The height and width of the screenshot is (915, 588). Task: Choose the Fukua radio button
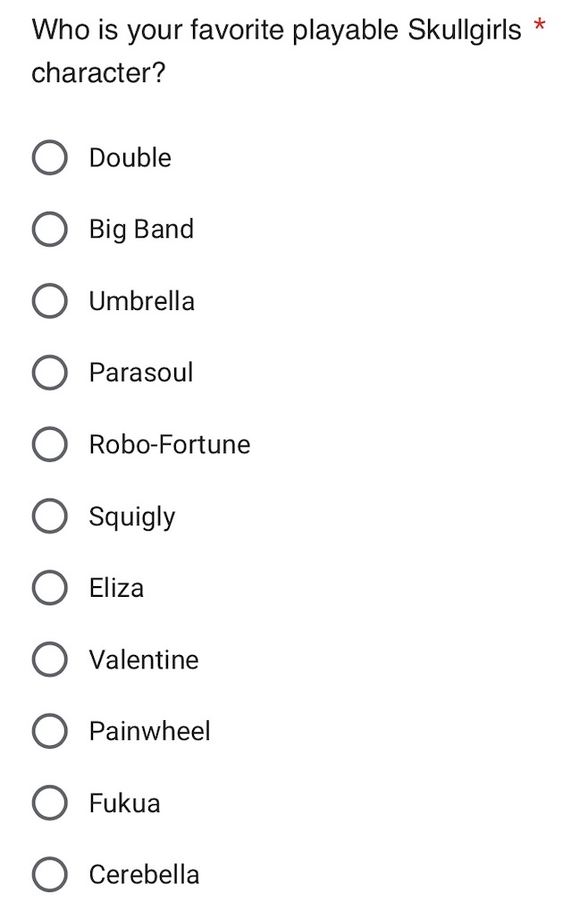pyautogui.click(x=49, y=802)
